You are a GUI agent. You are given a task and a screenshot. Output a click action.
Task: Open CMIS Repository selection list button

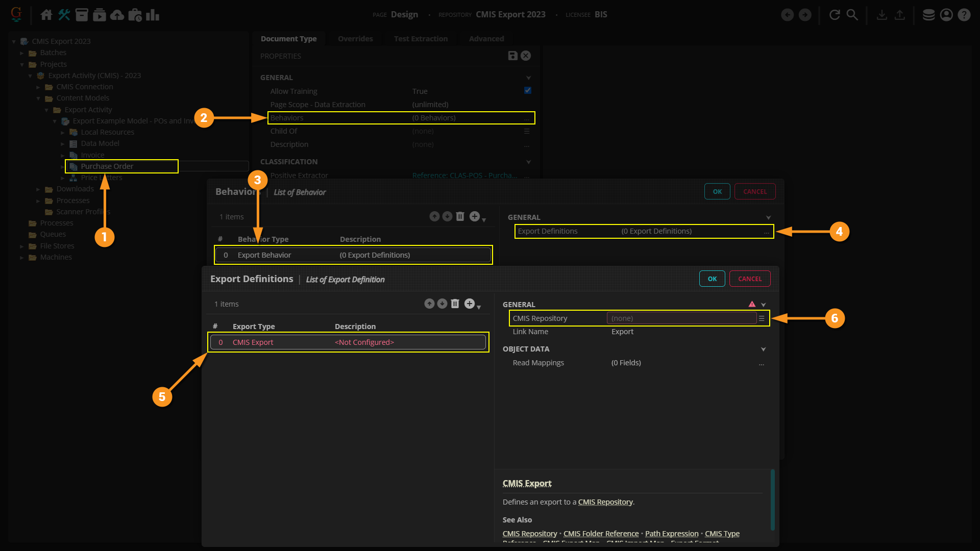click(x=762, y=318)
